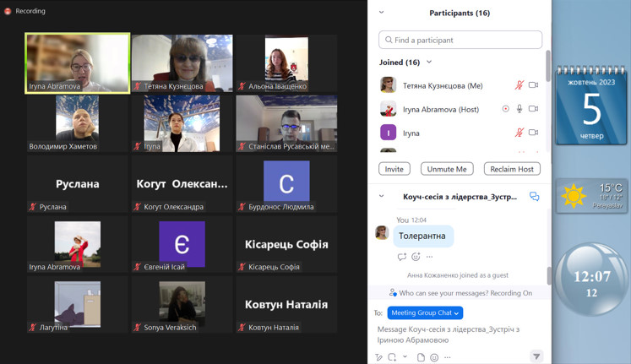
Task: Click the Invite button
Action: tap(394, 169)
